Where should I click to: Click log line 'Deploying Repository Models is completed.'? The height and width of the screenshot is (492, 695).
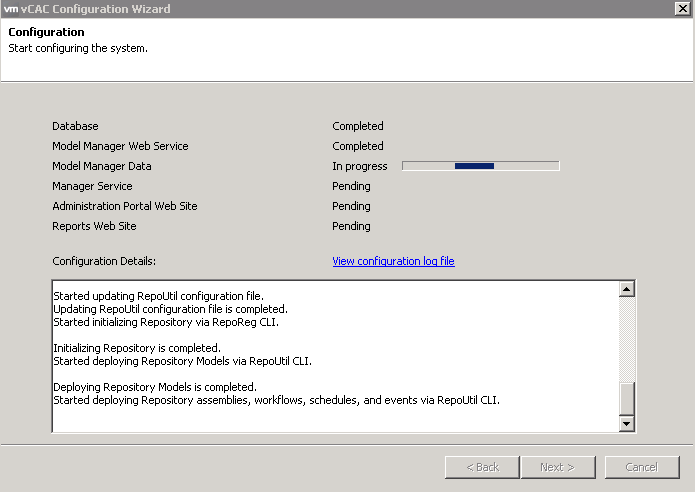155,387
